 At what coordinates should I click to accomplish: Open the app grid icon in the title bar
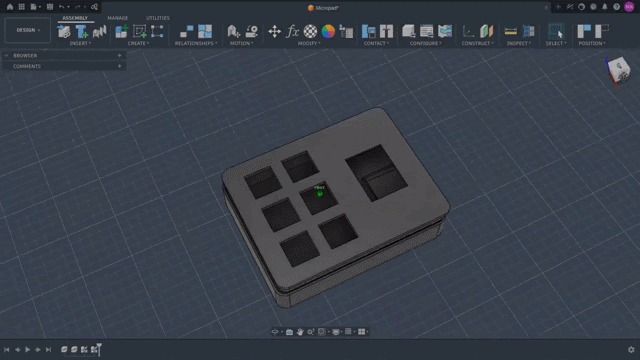pyautogui.click(x=22, y=7)
